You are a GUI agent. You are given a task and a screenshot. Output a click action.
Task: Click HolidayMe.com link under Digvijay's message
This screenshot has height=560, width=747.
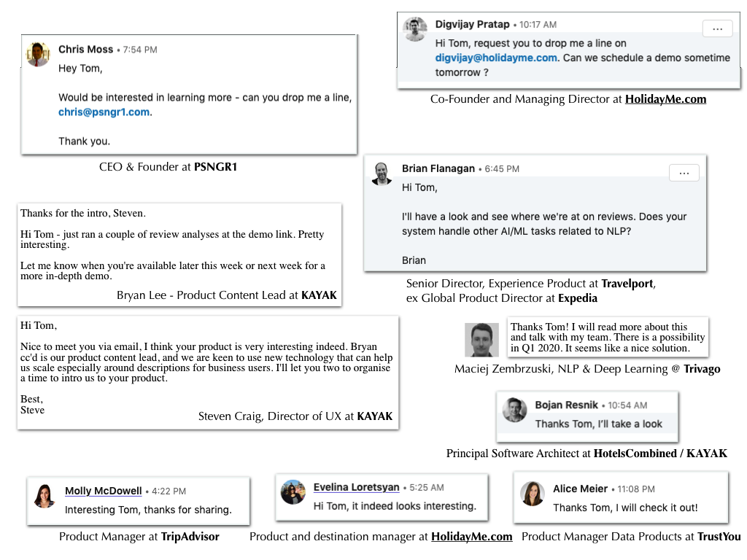(x=665, y=99)
